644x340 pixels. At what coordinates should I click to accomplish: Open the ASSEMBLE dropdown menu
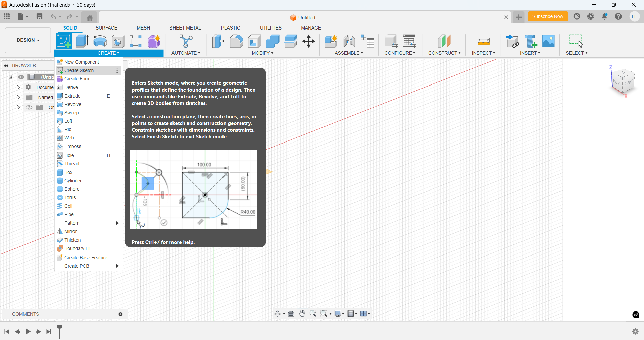point(349,53)
